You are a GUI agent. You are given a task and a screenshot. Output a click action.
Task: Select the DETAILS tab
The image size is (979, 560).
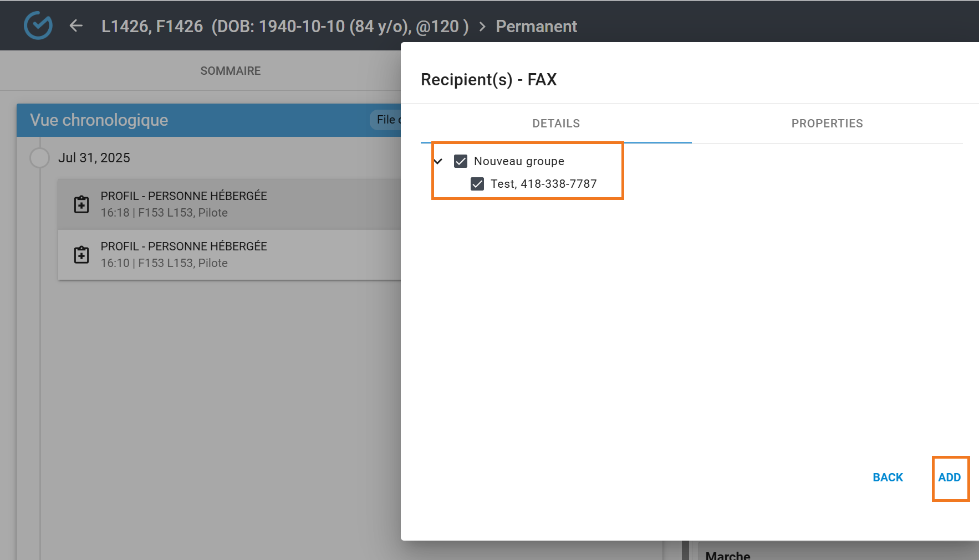click(x=555, y=124)
